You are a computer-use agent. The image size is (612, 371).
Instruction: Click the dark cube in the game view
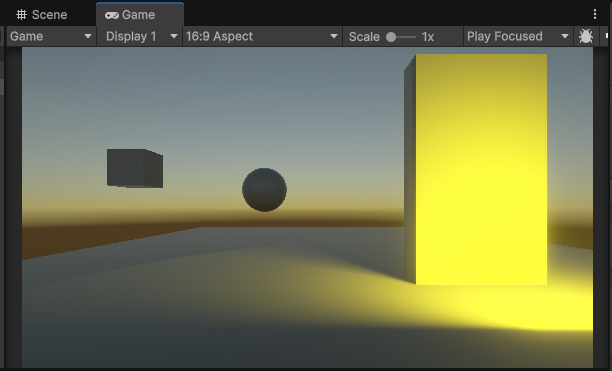coord(135,168)
